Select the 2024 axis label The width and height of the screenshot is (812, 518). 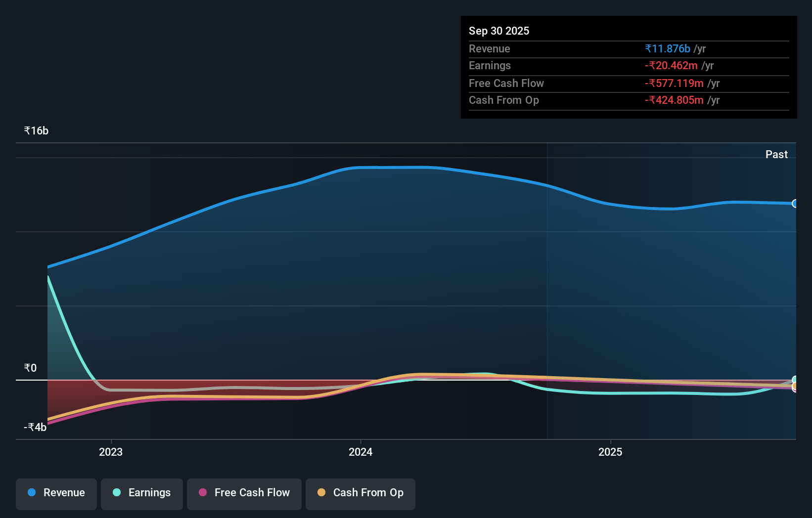(x=361, y=452)
